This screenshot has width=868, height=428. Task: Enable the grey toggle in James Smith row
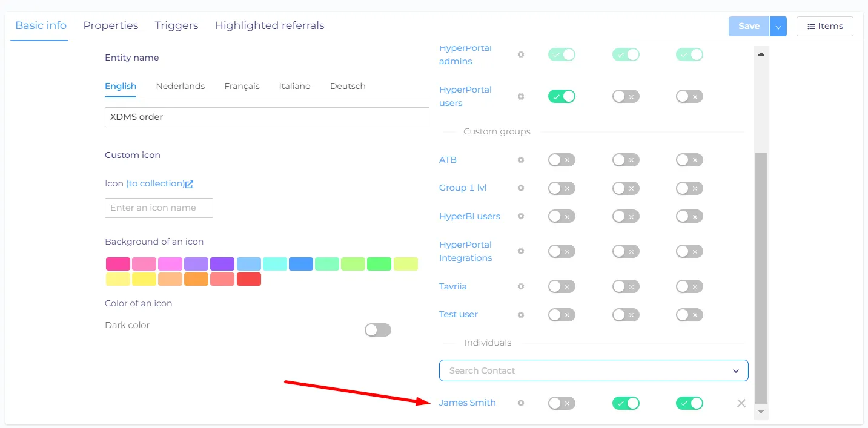pos(562,403)
